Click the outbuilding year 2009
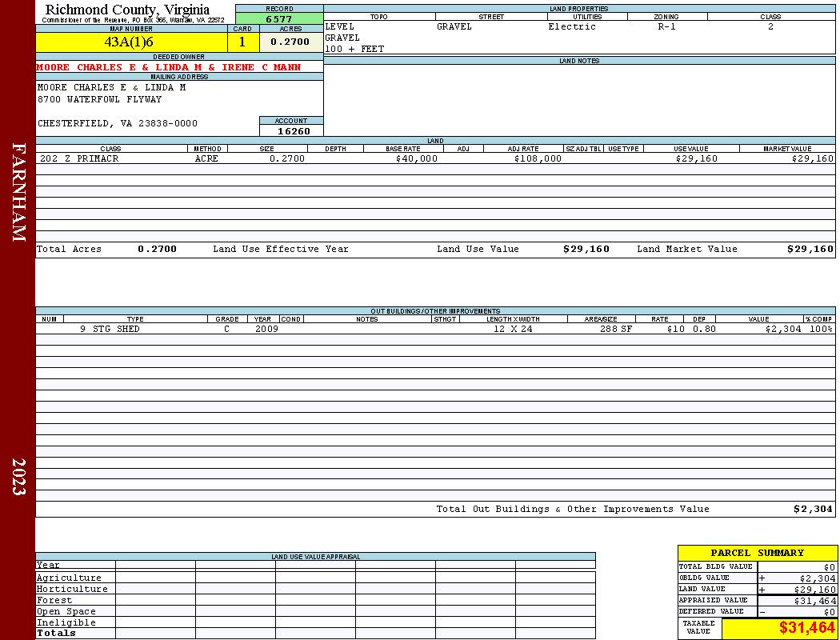Image resolution: width=840 pixels, height=640 pixels. tap(266, 330)
